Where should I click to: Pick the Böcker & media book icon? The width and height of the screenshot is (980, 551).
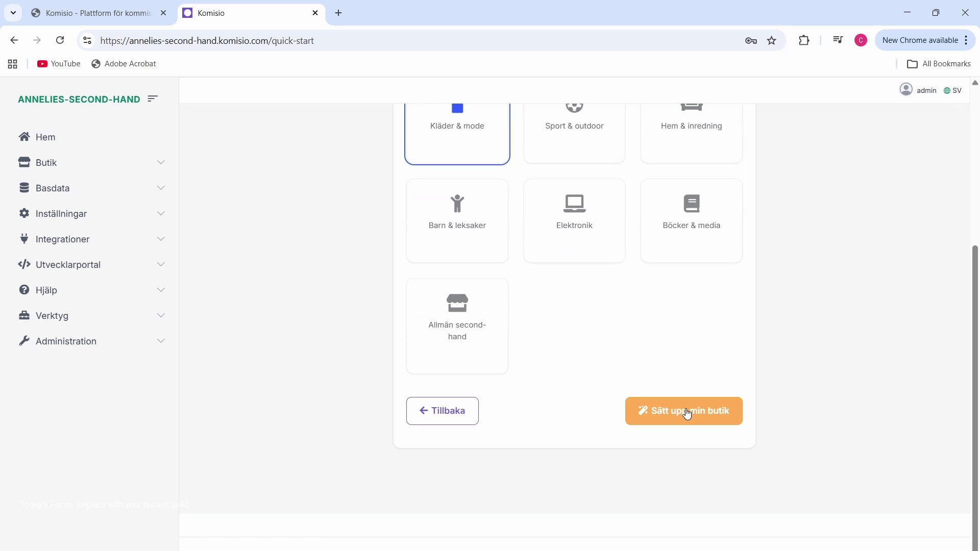coord(692,204)
